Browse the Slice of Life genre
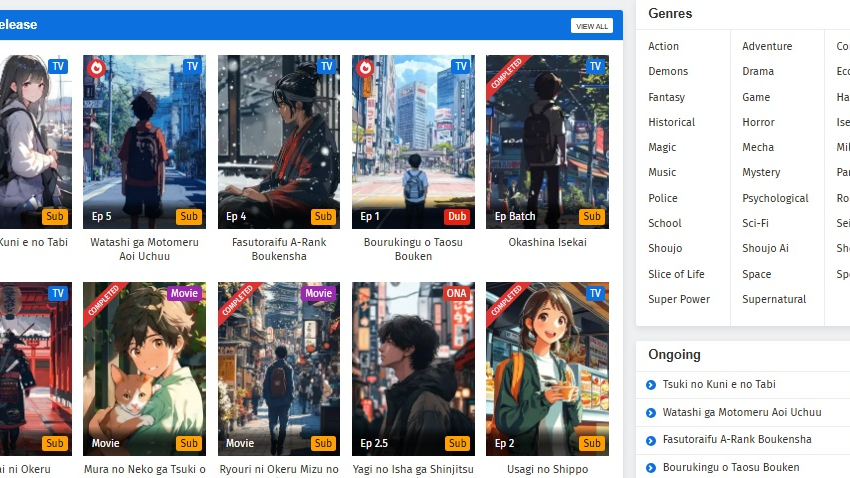The height and width of the screenshot is (478, 850). click(x=676, y=274)
